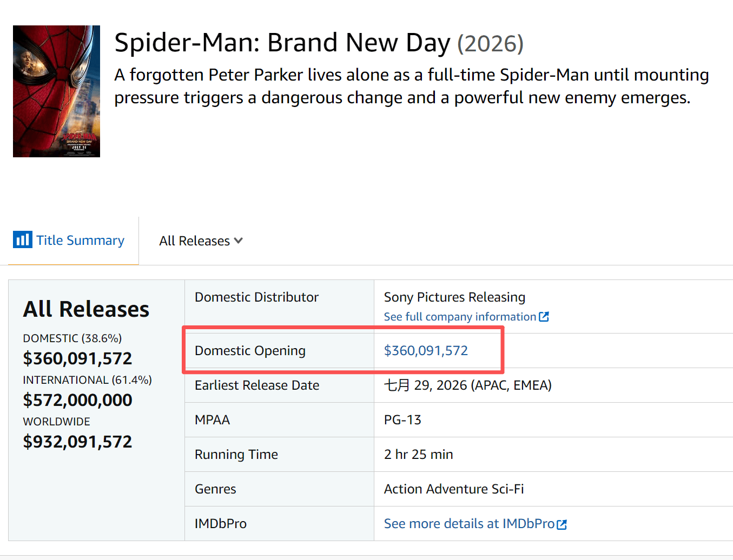Click the worldwide total $932,091,572

pyautogui.click(x=77, y=442)
